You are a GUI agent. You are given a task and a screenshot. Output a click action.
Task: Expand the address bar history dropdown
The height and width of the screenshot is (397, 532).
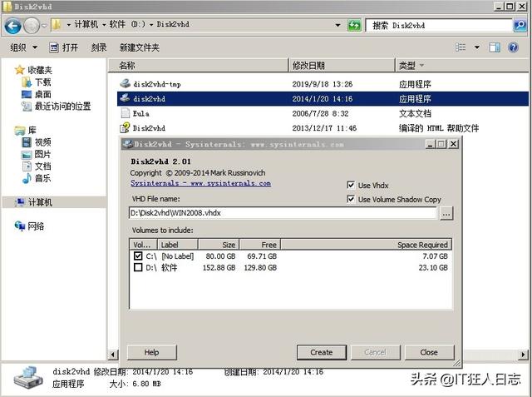[337, 25]
